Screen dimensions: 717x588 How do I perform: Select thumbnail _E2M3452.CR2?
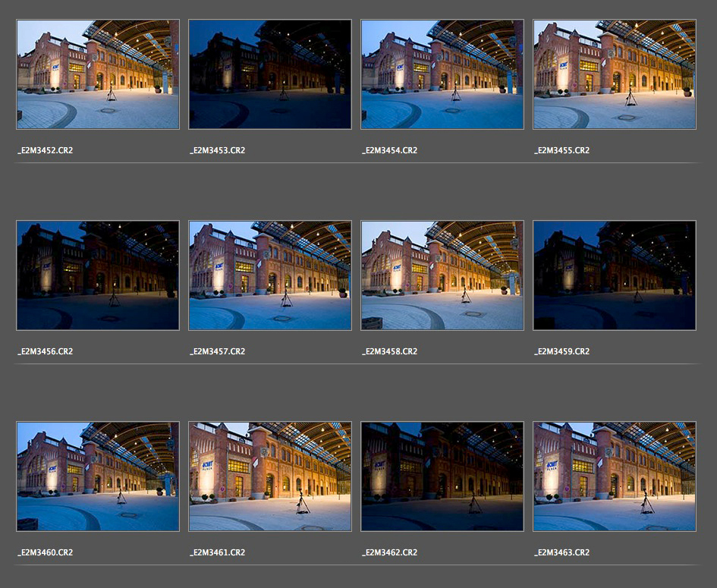click(x=98, y=74)
